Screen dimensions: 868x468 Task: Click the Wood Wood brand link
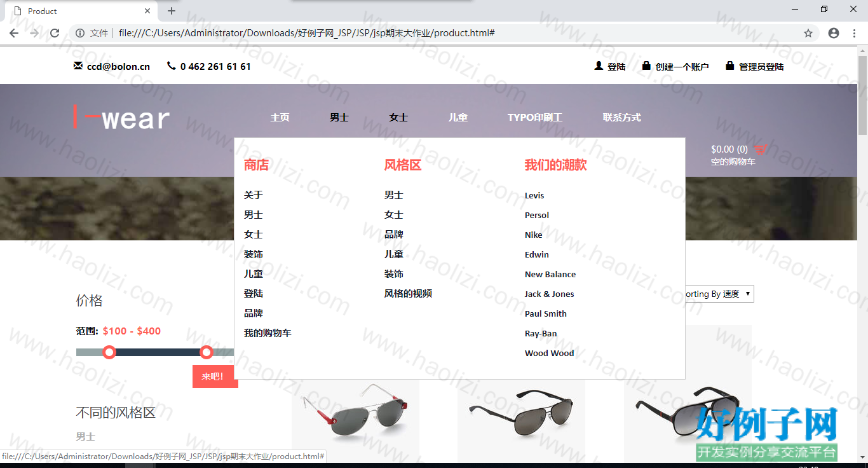(550, 353)
